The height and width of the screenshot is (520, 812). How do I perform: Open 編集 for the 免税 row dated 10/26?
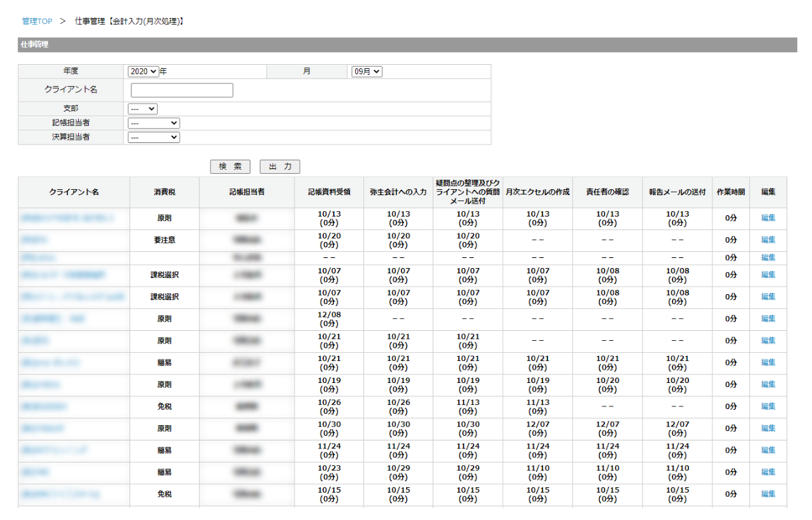768,406
